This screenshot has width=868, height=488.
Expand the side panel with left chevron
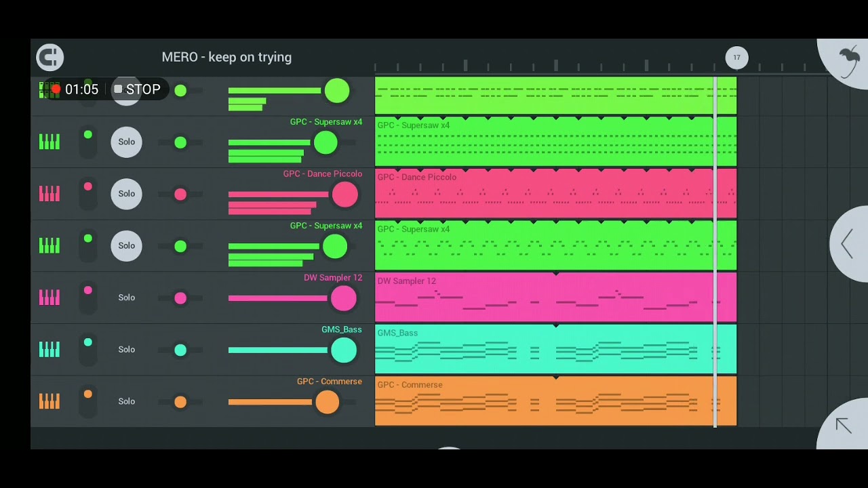848,243
